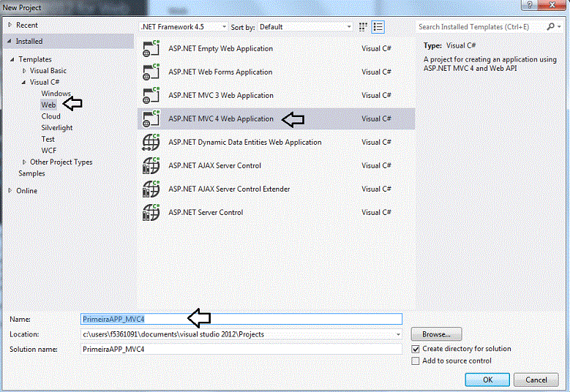The image size is (570, 392).
Task: Expand the Online section
Action: (x=10, y=190)
